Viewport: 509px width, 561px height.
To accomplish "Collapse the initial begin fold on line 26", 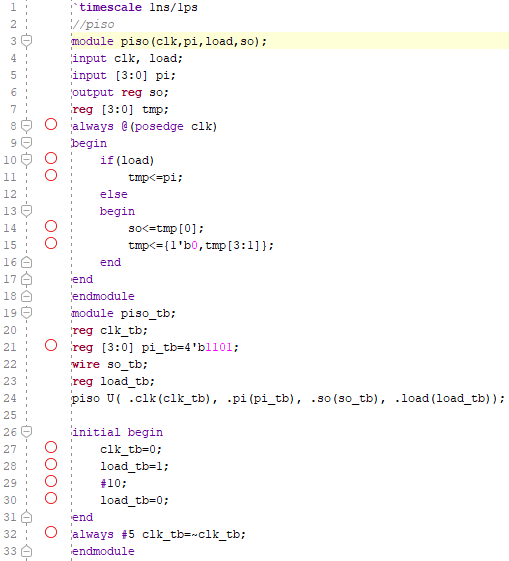I will click(x=26, y=432).
